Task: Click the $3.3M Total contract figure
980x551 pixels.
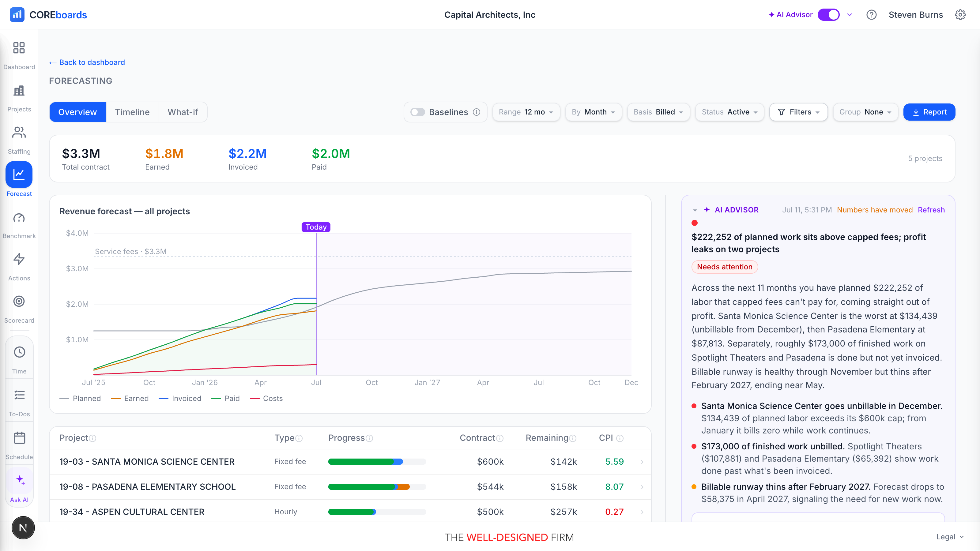Action: (x=81, y=154)
